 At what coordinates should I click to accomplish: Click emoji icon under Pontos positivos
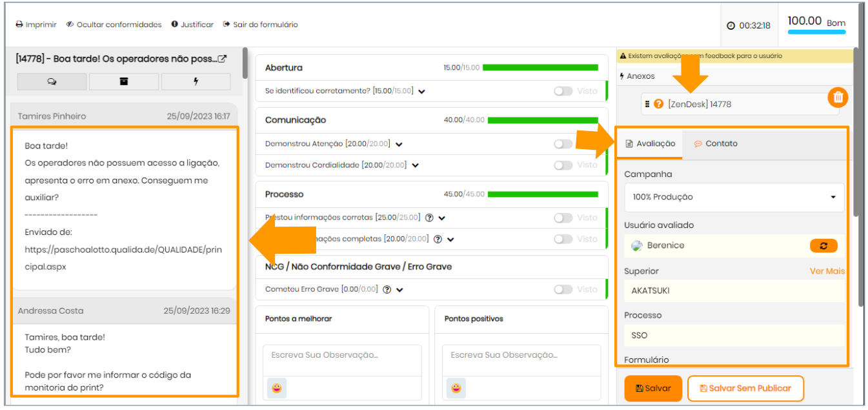click(x=456, y=387)
